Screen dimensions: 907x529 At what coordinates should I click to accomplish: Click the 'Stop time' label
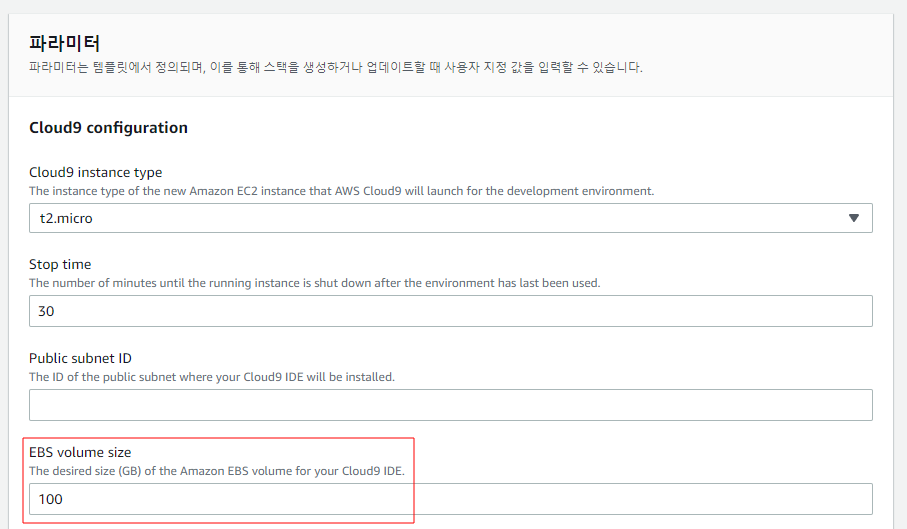click(x=60, y=264)
